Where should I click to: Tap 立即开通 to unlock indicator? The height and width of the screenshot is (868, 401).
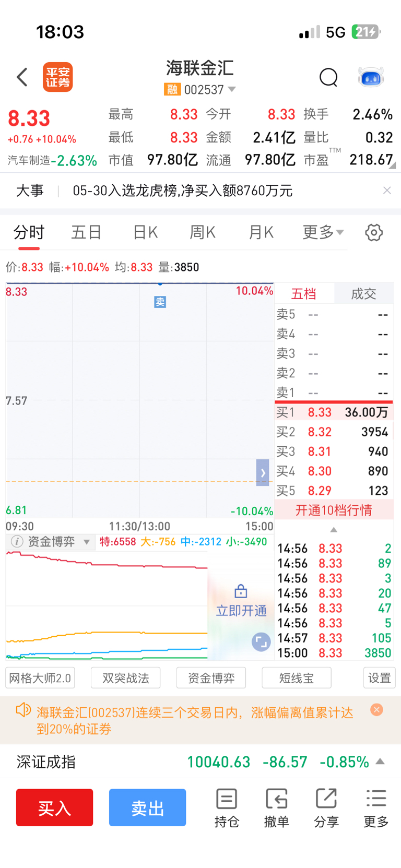[x=241, y=611]
